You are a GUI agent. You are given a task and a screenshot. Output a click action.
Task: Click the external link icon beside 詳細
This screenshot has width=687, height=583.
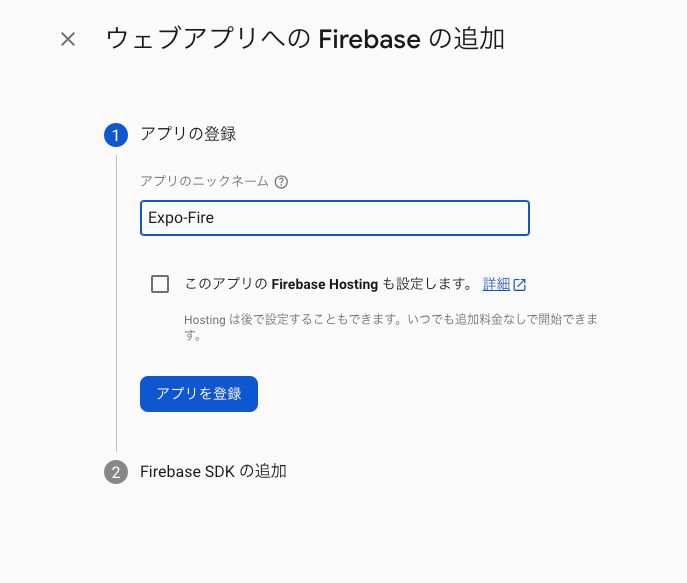coord(520,284)
